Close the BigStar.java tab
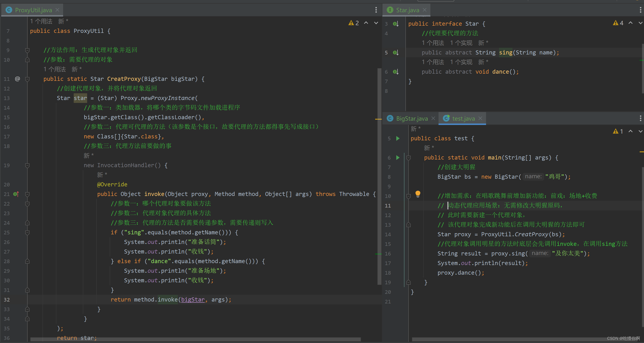The width and height of the screenshot is (644, 343). pyautogui.click(x=433, y=118)
